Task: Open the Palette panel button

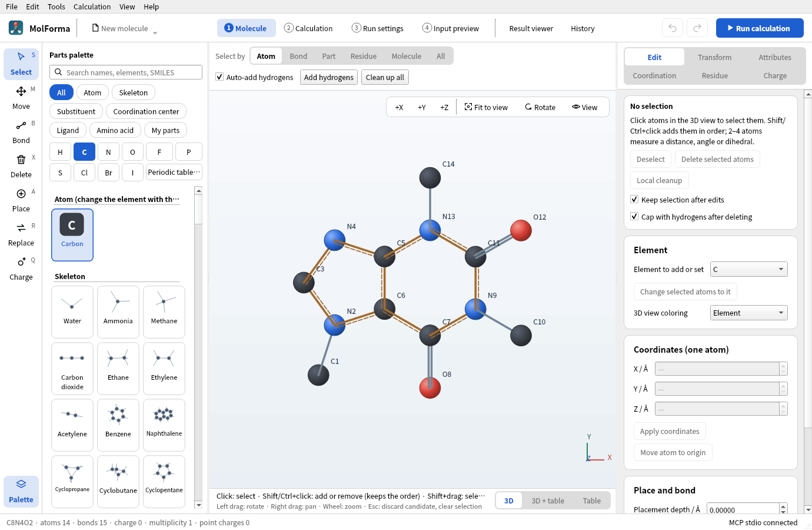Action: coord(21,491)
